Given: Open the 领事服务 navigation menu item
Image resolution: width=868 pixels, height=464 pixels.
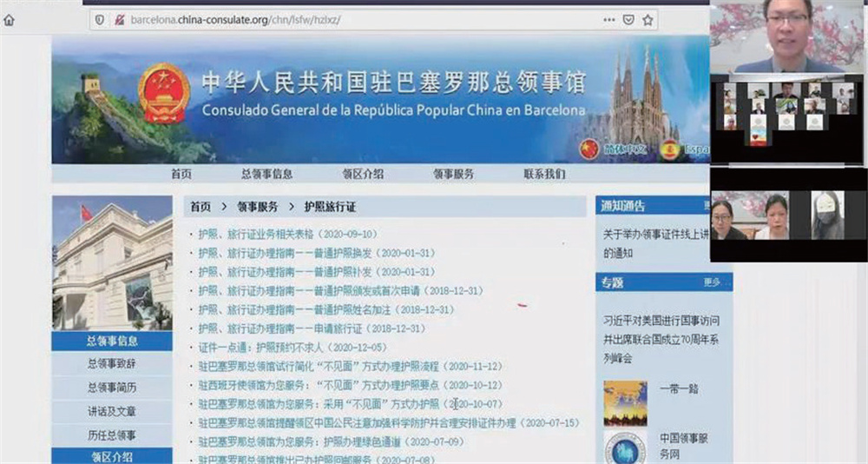Looking at the screenshot, I should coord(454,174).
